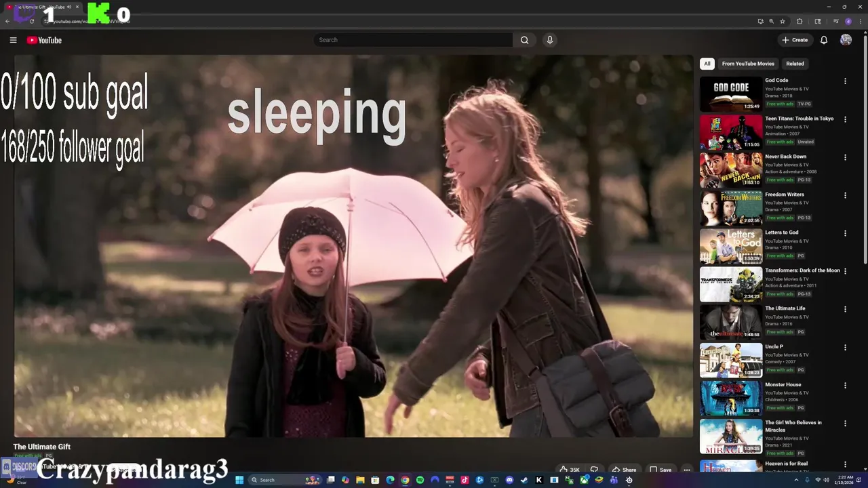The width and height of the screenshot is (868, 488).
Task: Share the video
Action: 624,470
